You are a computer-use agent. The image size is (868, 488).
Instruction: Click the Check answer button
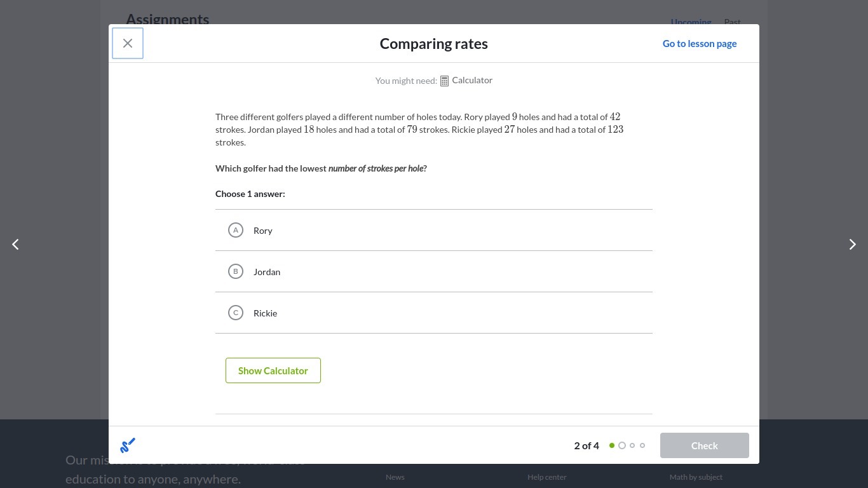point(704,445)
